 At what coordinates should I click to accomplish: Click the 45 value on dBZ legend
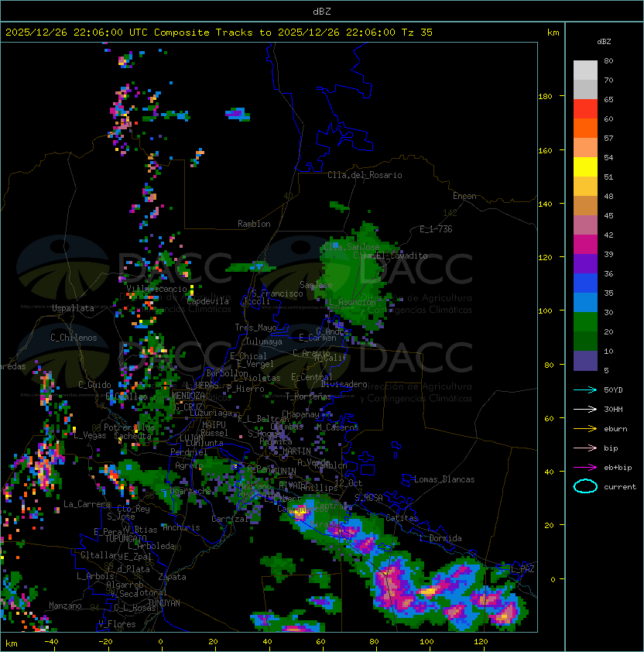point(608,216)
